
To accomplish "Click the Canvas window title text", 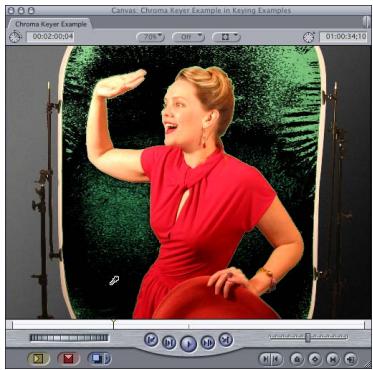I will [x=201, y=11].
